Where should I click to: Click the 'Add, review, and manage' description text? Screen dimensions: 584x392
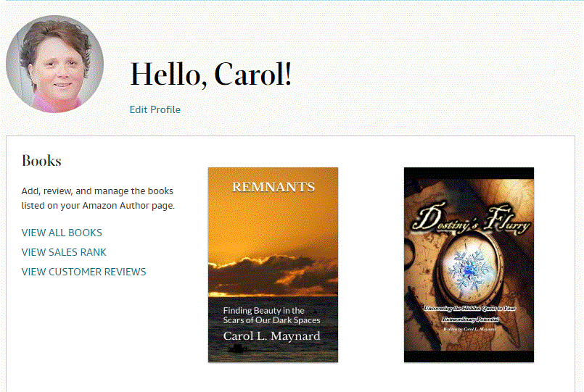point(97,191)
